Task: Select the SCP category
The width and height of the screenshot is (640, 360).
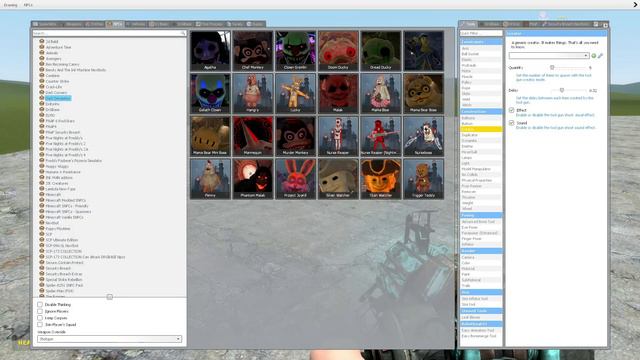Action: (x=49, y=234)
